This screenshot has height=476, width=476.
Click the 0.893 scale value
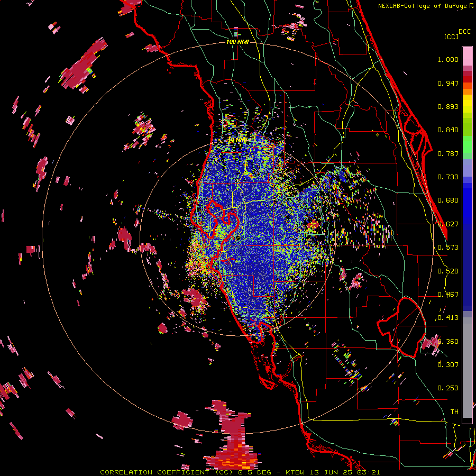click(x=448, y=106)
